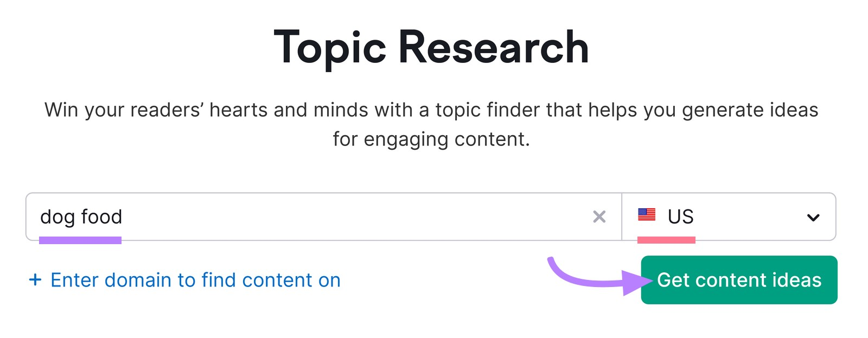Tap the clear icon after dog food
The image size is (868, 338).
pyautogui.click(x=600, y=217)
